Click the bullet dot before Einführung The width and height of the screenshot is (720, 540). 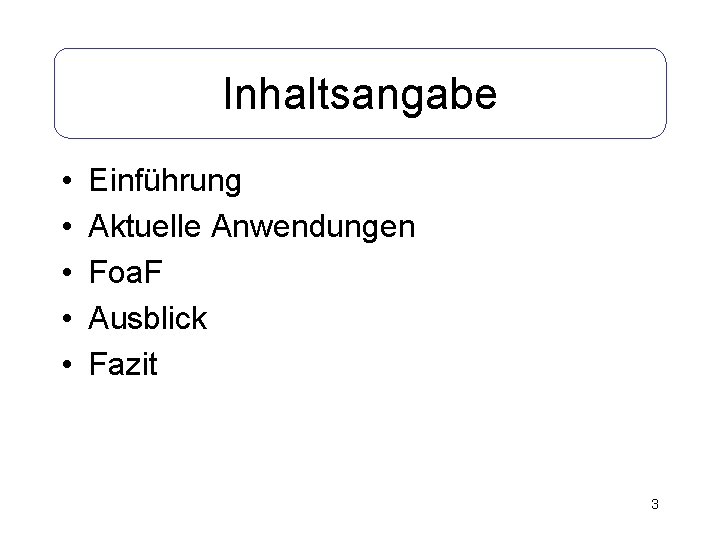(67, 180)
